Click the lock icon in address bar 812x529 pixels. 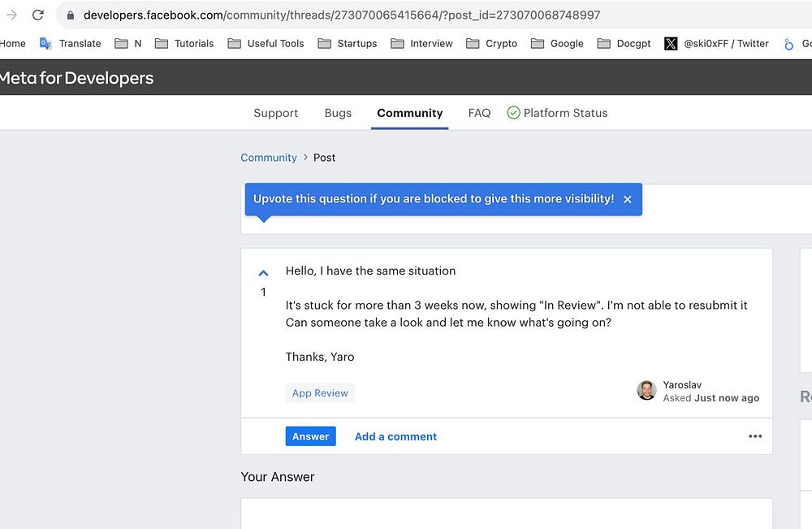71,15
